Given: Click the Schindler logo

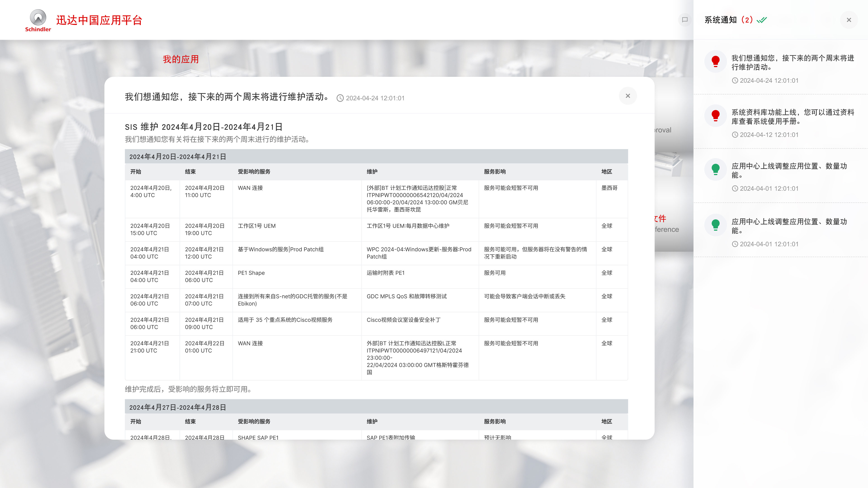Looking at the screenshot, I should coord(38,21).
